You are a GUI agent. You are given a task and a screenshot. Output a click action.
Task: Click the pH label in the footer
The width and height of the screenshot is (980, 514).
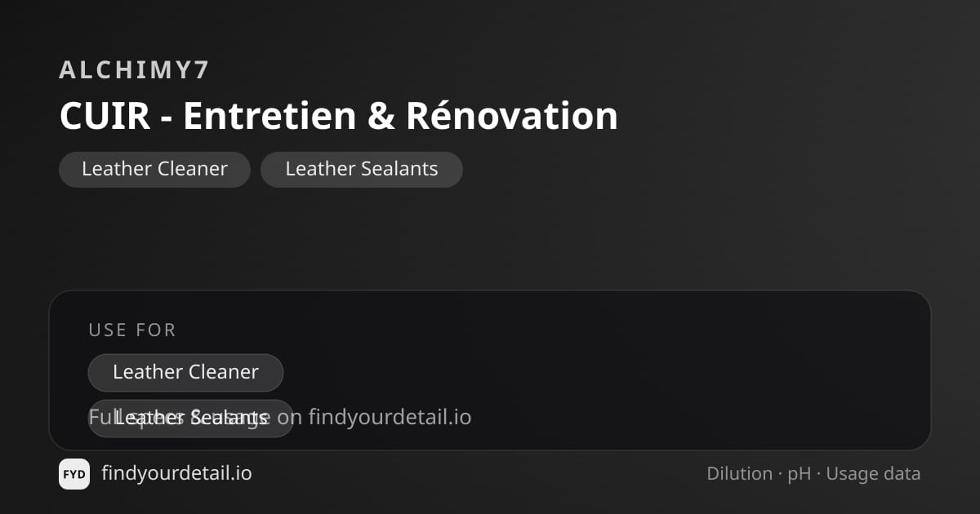799,474
